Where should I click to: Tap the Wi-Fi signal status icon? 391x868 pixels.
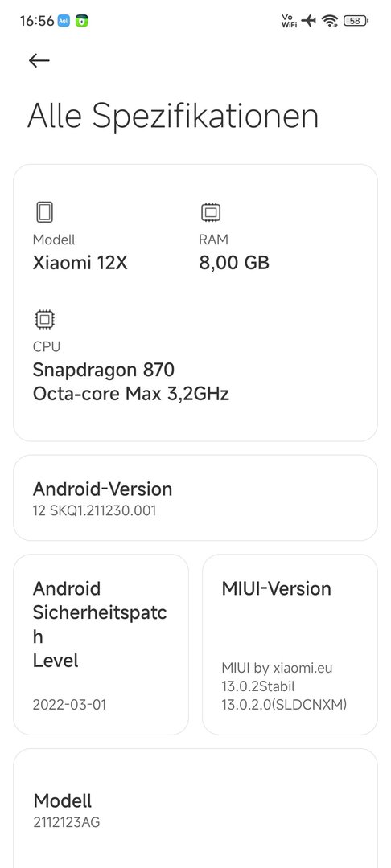pyautogui.click(x=330, y=21)
